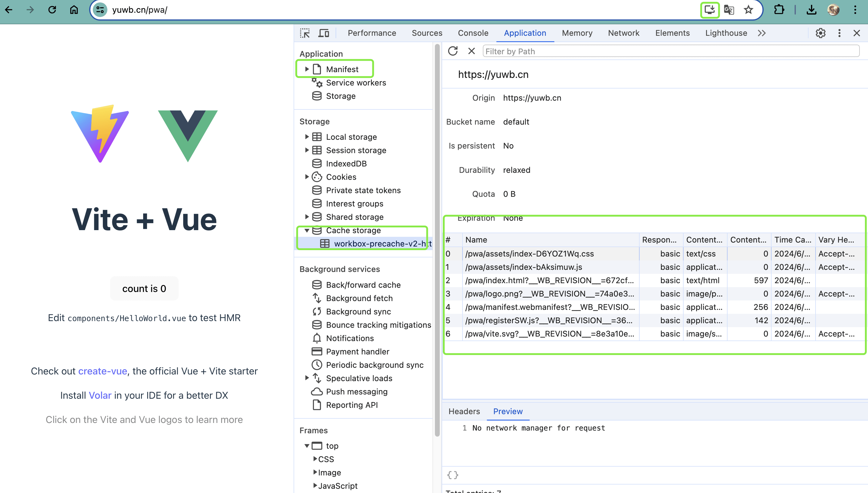Click the Filter by Path field

[671, 51]
